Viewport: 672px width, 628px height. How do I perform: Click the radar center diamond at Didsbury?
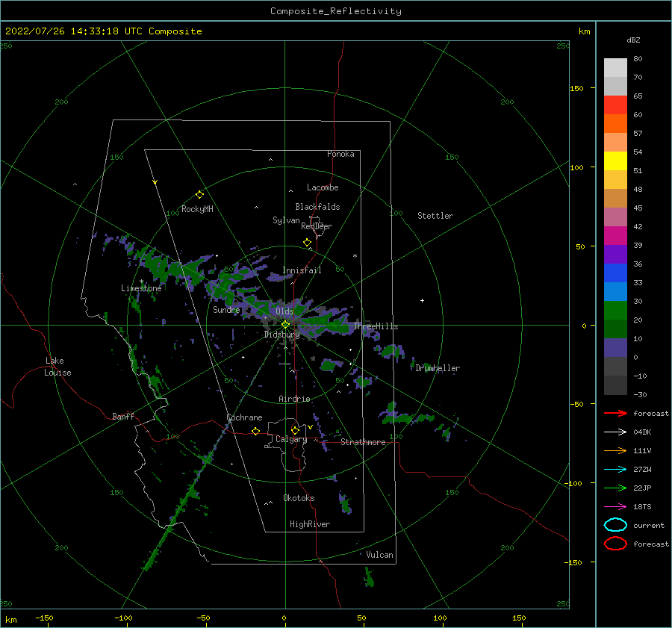coord(285,325)
